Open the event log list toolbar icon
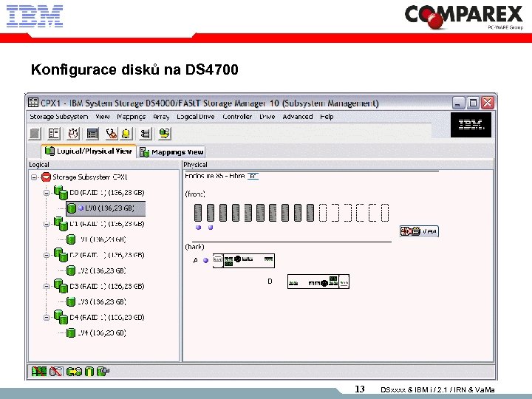 tap(92, 134)
